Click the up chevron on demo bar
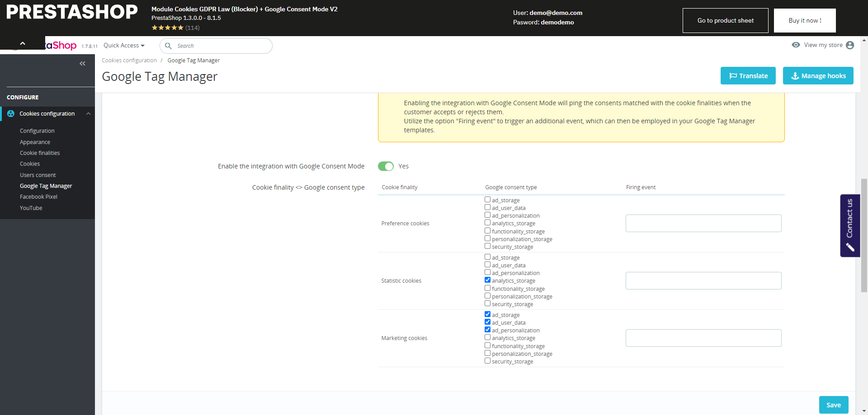868x415 pixels. 23,43
